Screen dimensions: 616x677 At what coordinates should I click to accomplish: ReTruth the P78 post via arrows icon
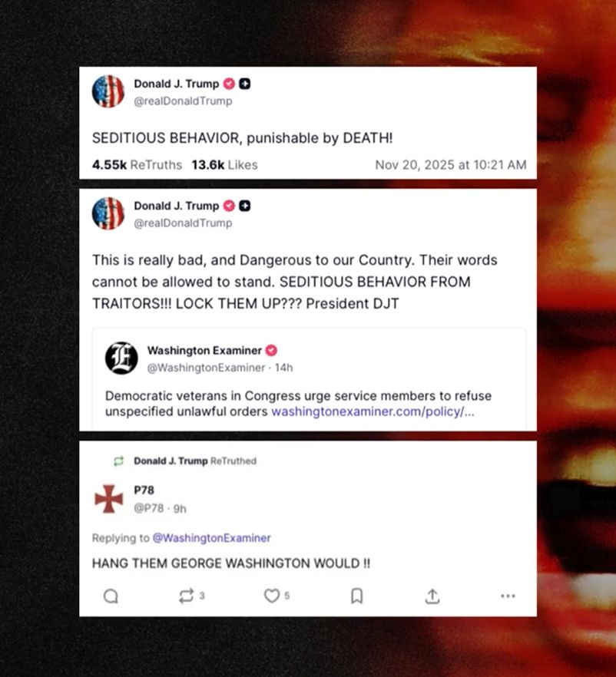[186, 596]
